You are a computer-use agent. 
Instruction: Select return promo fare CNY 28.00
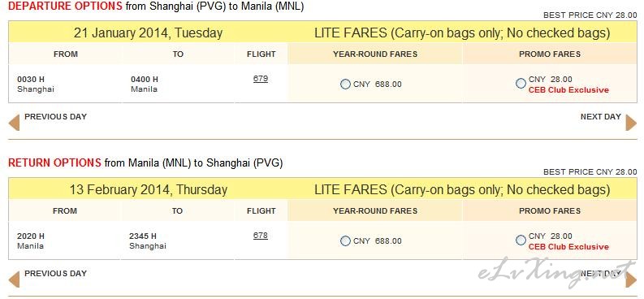point(521,240)
